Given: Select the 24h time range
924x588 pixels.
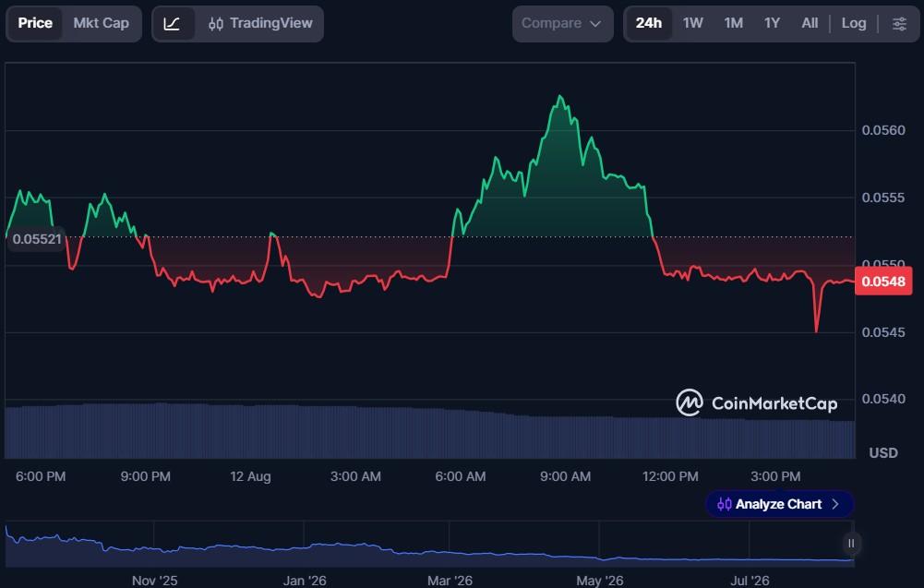Looking at the screenshot, I should pos(648,24).
